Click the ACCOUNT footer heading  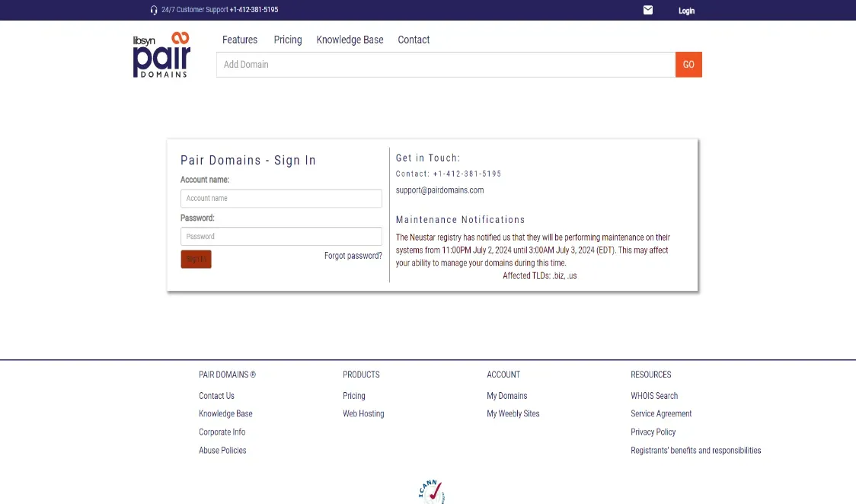point(503,375)
